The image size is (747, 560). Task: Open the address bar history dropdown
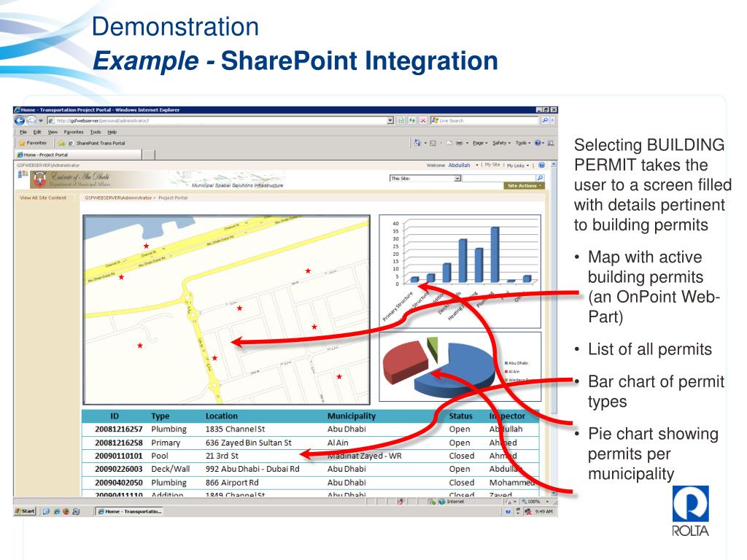[390, 120]
